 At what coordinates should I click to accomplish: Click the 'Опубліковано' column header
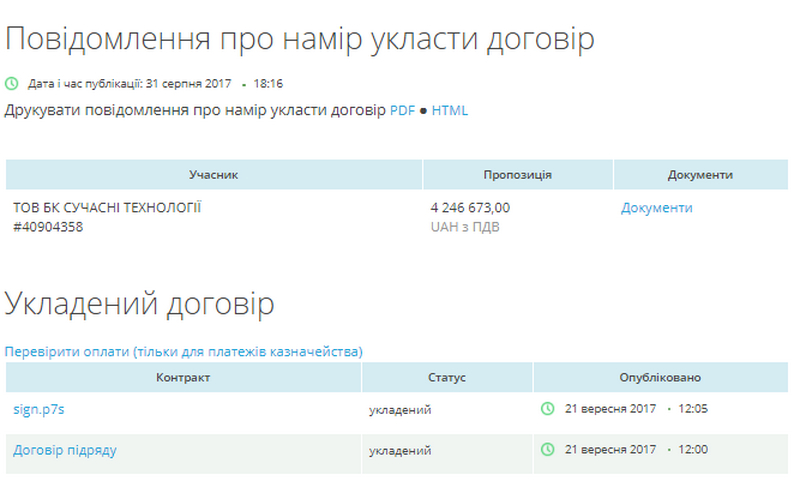tap(659, 378)
